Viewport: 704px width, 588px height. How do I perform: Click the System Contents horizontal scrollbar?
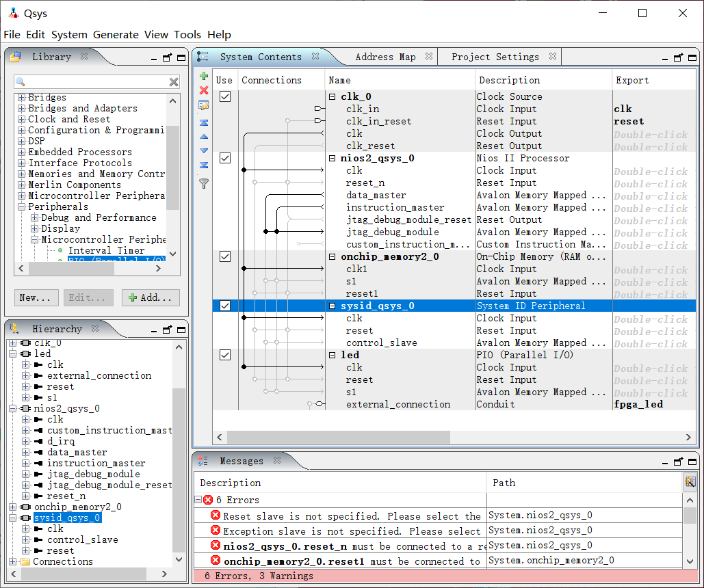click(x=338, y=437)
